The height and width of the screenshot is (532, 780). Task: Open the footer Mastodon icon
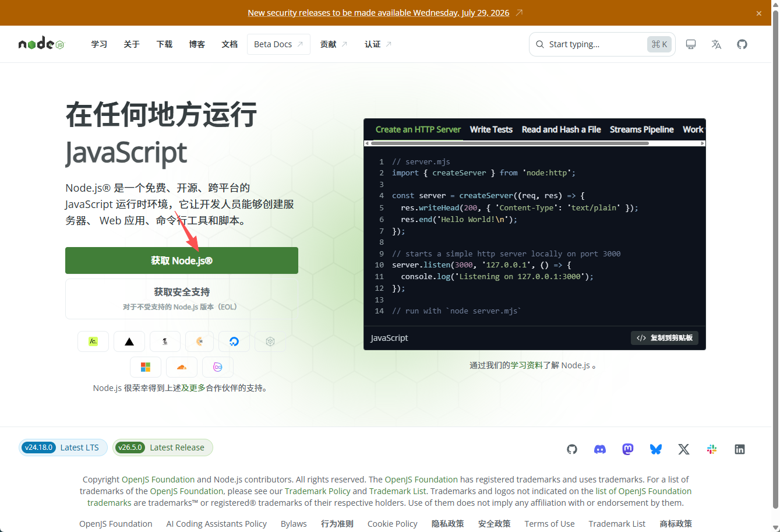point(628,449)
